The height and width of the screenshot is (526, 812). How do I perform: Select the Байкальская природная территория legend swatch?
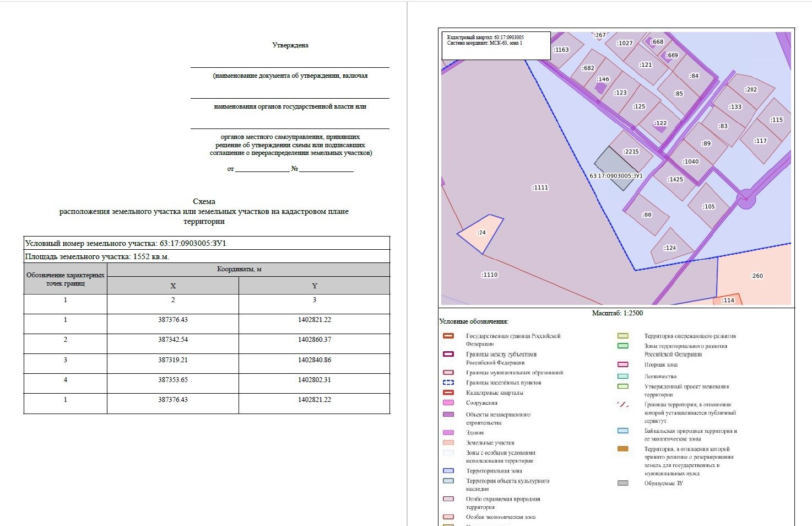pos(622,431)
